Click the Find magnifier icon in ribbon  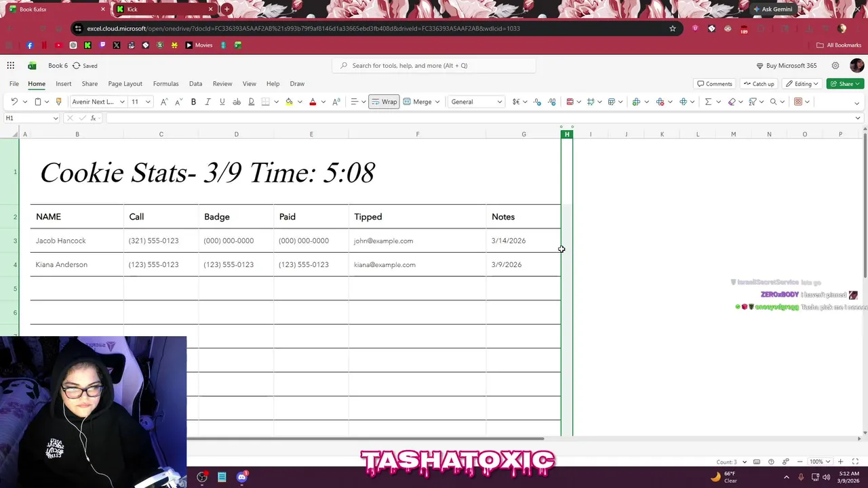point(774,102)
